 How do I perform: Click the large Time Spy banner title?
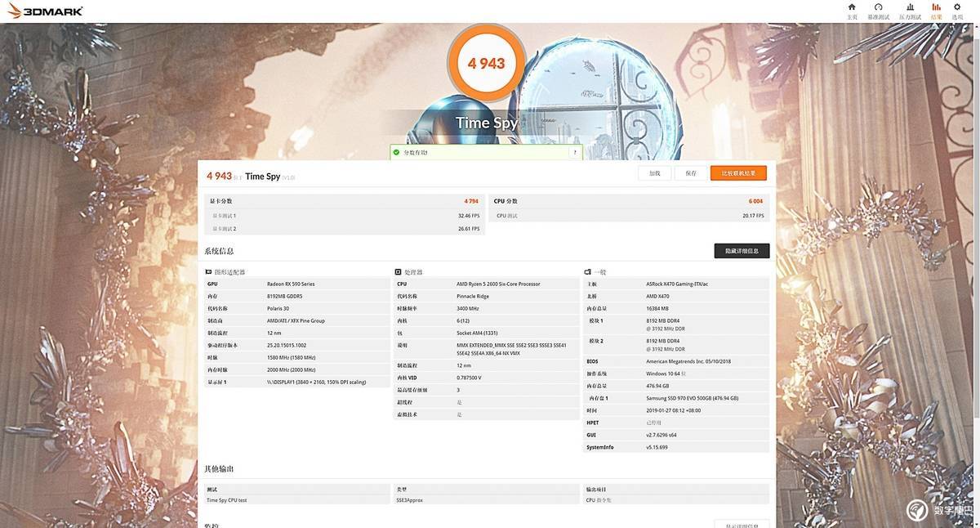tap(486, 123)
